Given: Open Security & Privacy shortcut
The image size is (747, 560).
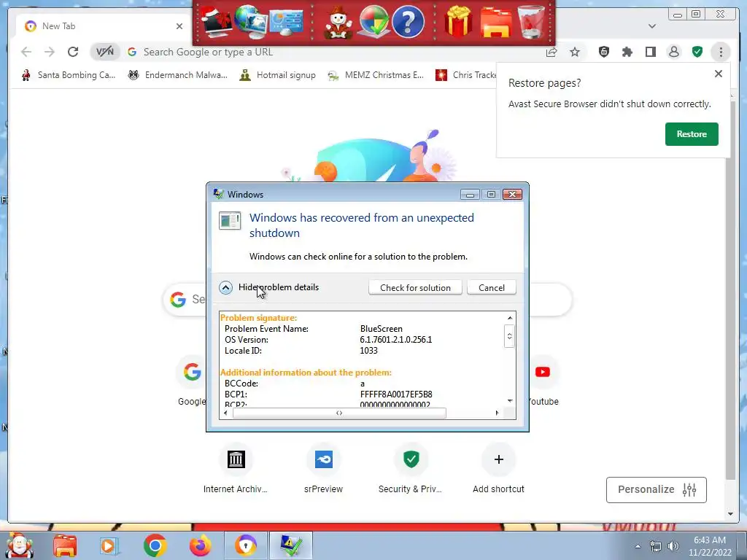Looking at the screenshot, I should click(x=411, y=460).
